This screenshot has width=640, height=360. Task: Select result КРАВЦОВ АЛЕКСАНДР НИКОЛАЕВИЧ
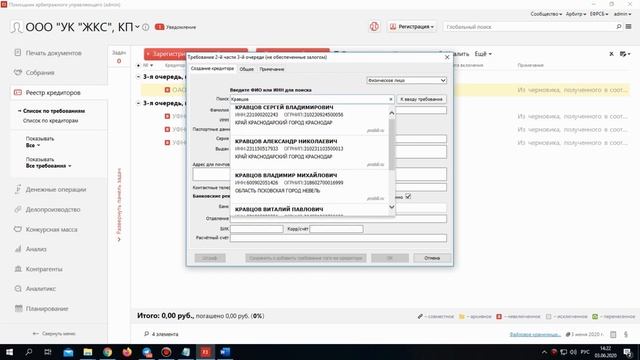click(x=309, y=153)
